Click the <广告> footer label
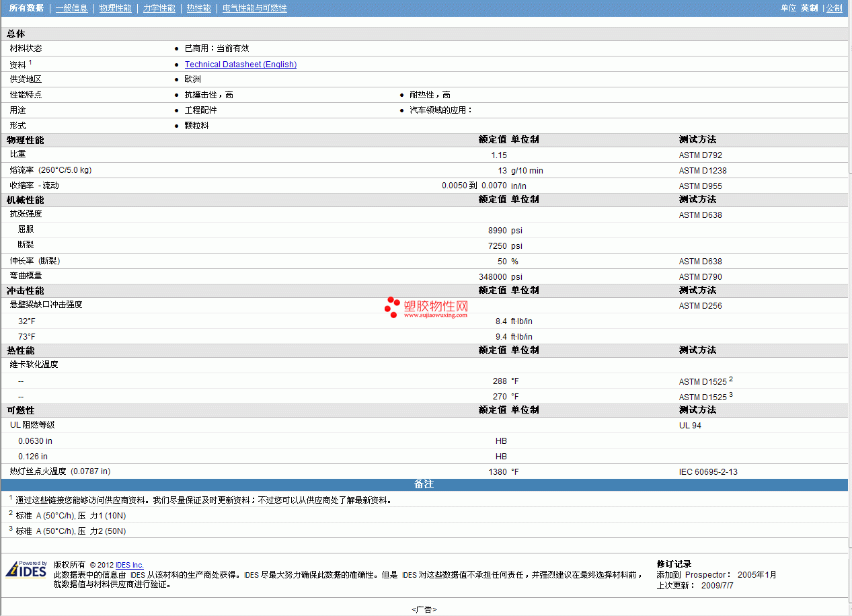The height and width of the screenshot is (616, 852). pyautogui.click(x=424, y=609)
